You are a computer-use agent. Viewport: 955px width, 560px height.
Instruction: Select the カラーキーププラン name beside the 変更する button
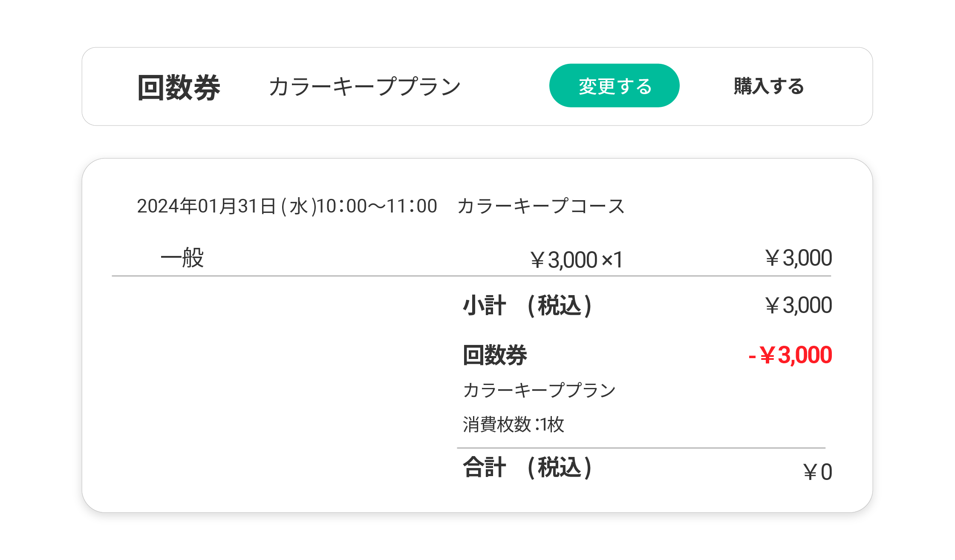click(365, 86)
